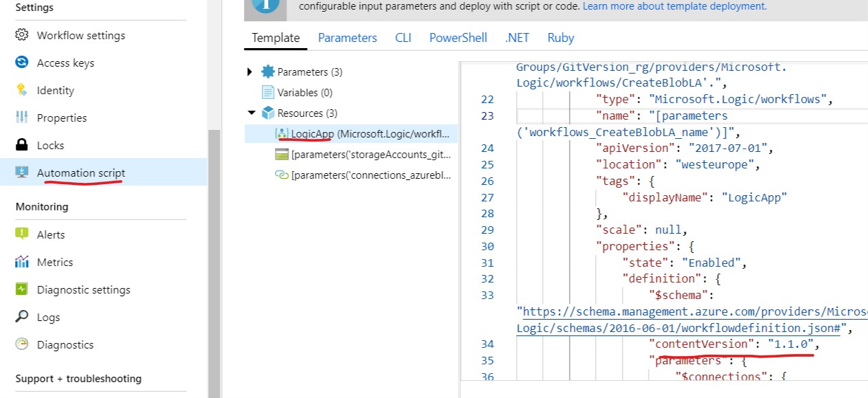Open the .NET tab
The width and height of the screenshot is (868, 398).
click(x=517, y=38)
